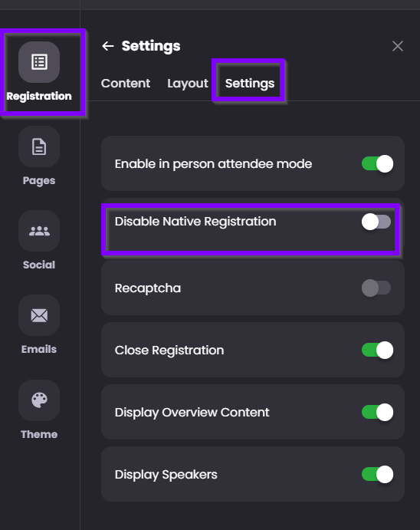The height and width of the screenshot is (530, 420).
Task: Select the Settings tab
Action: click(250, 83)
